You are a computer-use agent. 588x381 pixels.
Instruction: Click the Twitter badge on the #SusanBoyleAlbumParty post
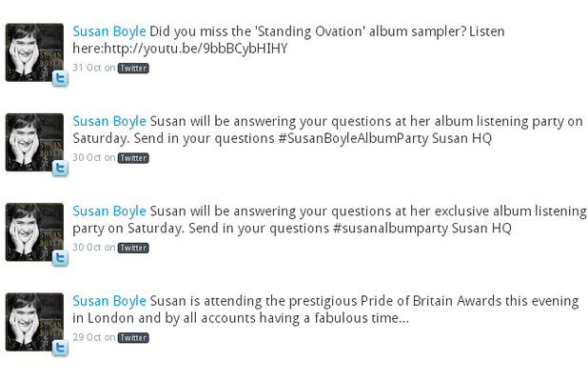coord(133,158)
